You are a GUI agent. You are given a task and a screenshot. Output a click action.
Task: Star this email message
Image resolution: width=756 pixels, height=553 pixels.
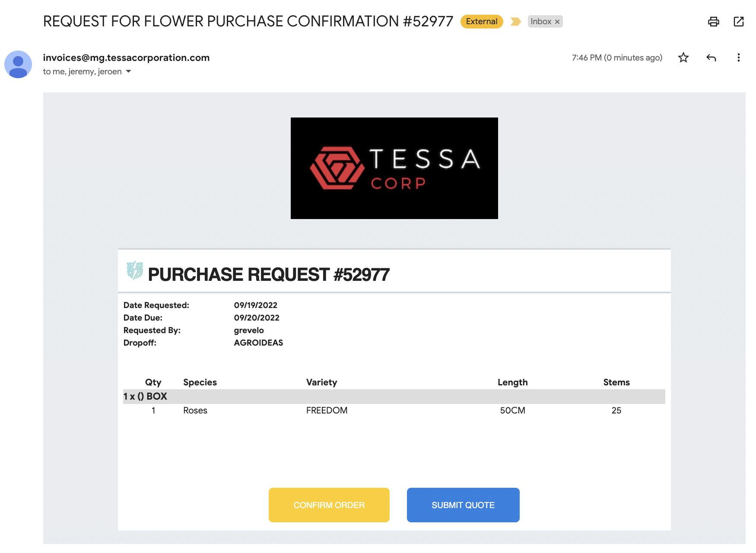coord(683,57)
